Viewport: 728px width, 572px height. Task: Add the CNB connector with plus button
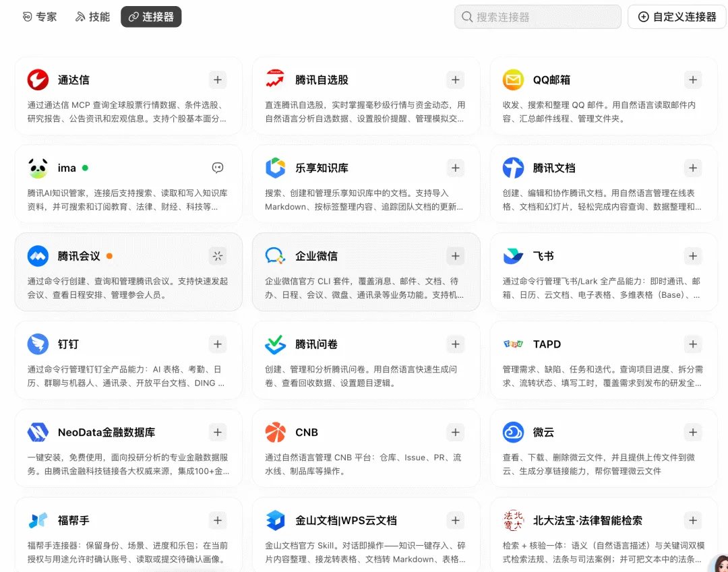point(455,433)
